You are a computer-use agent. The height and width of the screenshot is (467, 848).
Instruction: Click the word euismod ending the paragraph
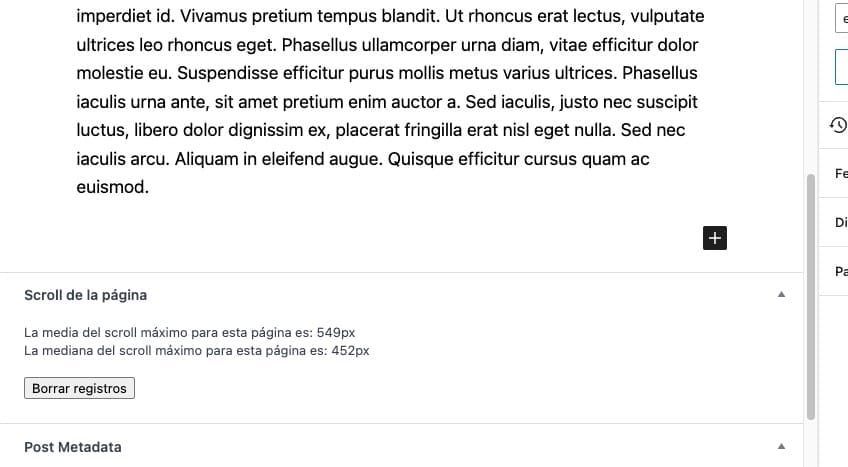coord(112,187)
